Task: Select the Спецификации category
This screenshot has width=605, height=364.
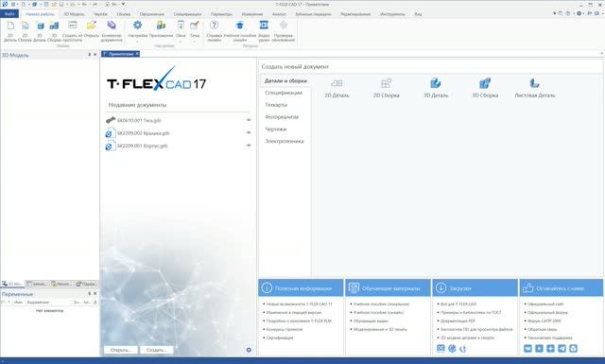Action: (x=284, y=93)
